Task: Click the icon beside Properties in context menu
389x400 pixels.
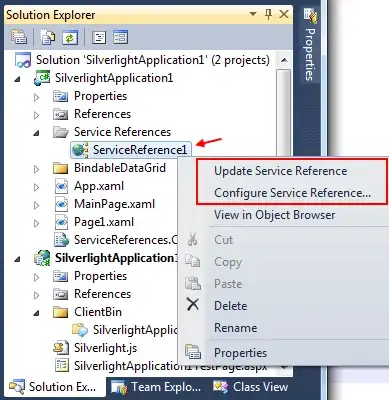Action: (193, 352)
